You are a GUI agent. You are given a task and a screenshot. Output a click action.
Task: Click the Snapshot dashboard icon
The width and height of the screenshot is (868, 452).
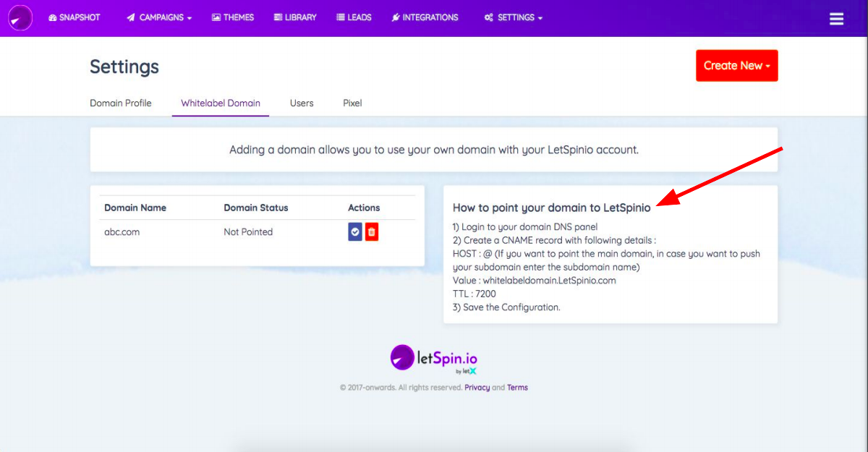[53, 17]
